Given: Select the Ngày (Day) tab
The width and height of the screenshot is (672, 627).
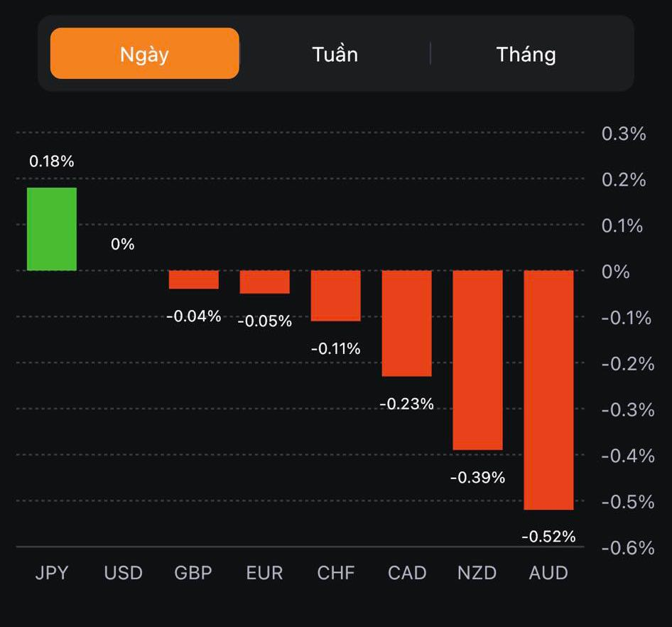Looking at the screenshot, I should point(145,54).
